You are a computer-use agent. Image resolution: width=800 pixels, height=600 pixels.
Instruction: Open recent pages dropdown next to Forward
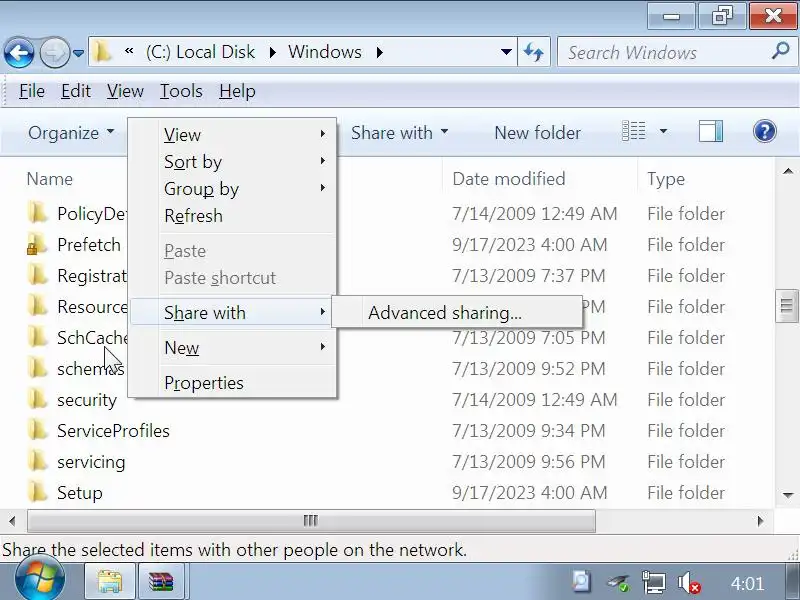[79, 53]
